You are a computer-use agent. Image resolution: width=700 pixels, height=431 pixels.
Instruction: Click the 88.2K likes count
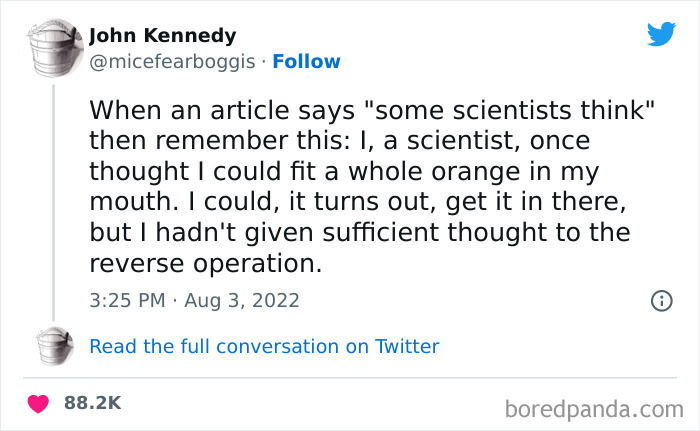[92, 403]
